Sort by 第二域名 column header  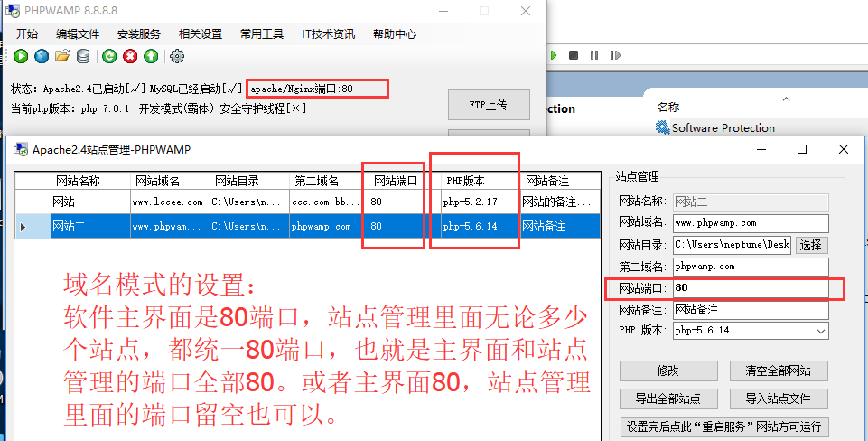(329, 181)
